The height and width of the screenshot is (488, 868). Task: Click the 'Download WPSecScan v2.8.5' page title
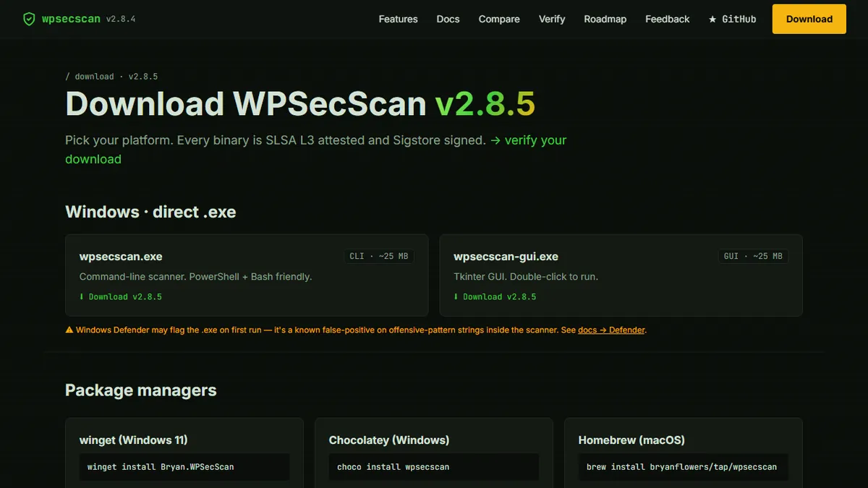coord(300,103)
